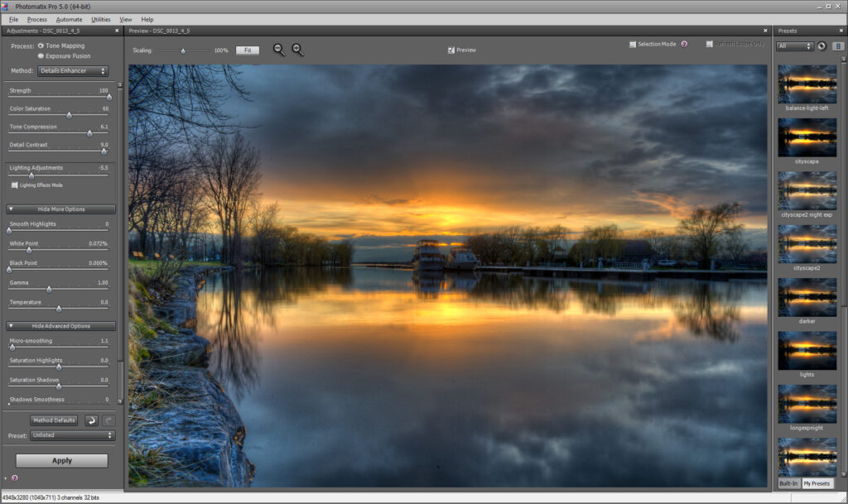Enable the Lighting Effects Mode checkbox
848x504 pixels.
click(14, 185)
